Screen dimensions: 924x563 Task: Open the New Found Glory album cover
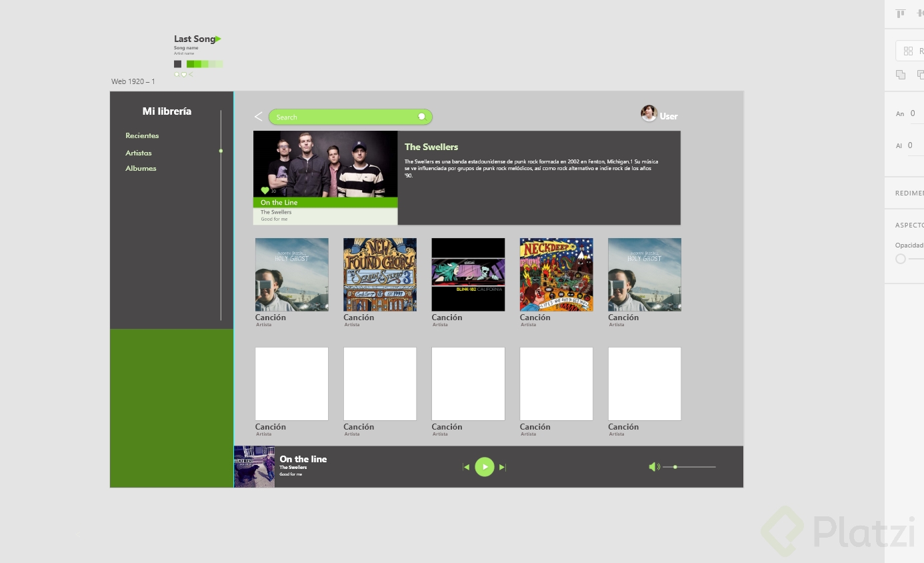point(380,274)
